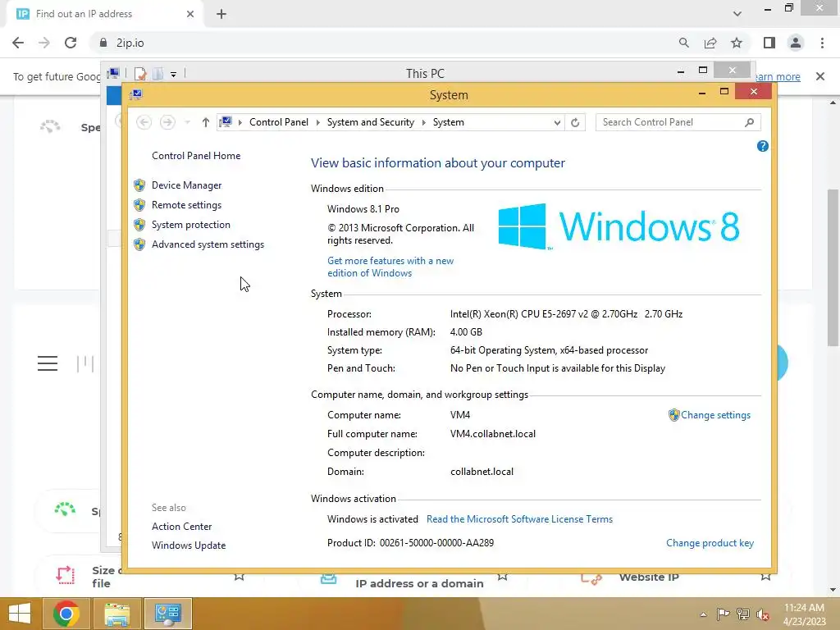Switch to Chrome in the taskbar

[66, 614]
